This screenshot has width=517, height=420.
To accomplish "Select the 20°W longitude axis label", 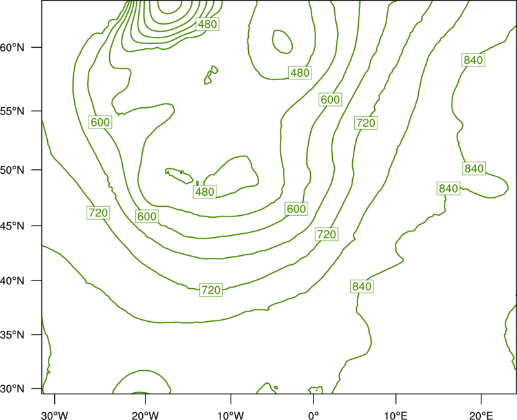I will (x=145, y=415).
